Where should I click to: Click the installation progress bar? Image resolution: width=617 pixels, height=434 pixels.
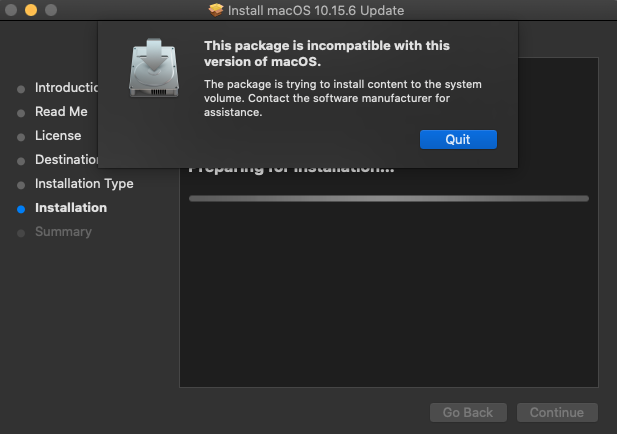click(388, 198)
